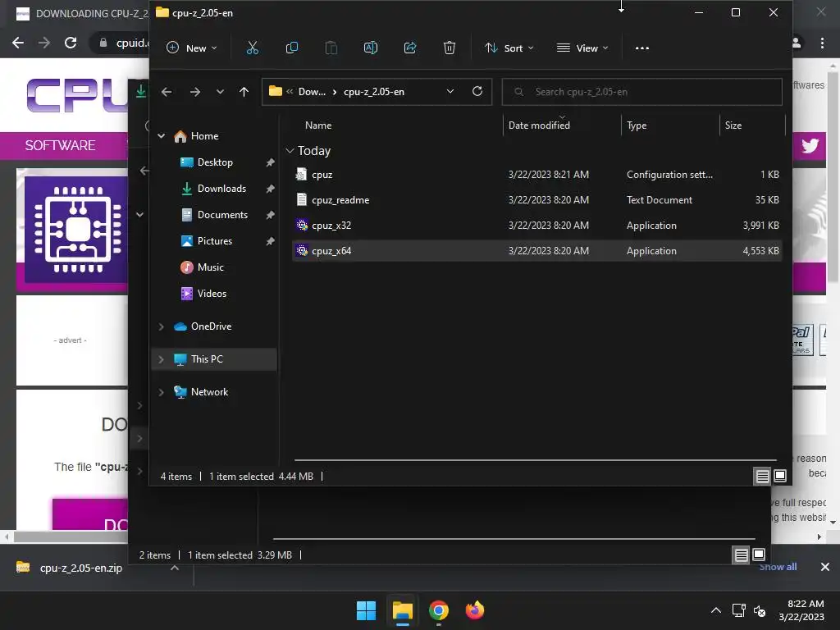Click the Delete trash icon
This screenshot has width=840, height=630.
[x=450, y=48]
